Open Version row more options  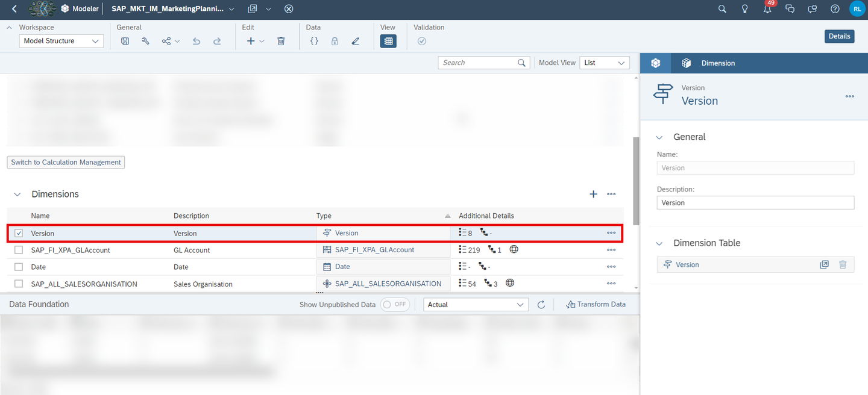pos(611,233)
